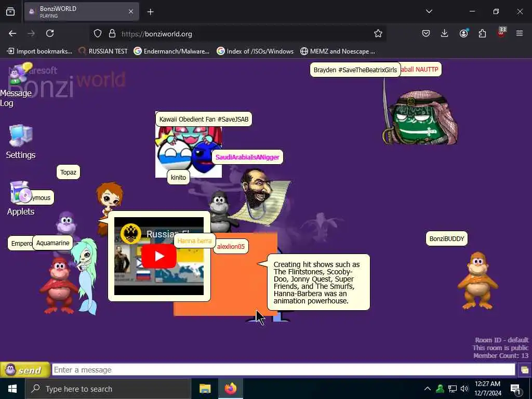Open MEMZ and Noescape bookmark
Screen dimensions: 532x399
[x=338, y=51]
